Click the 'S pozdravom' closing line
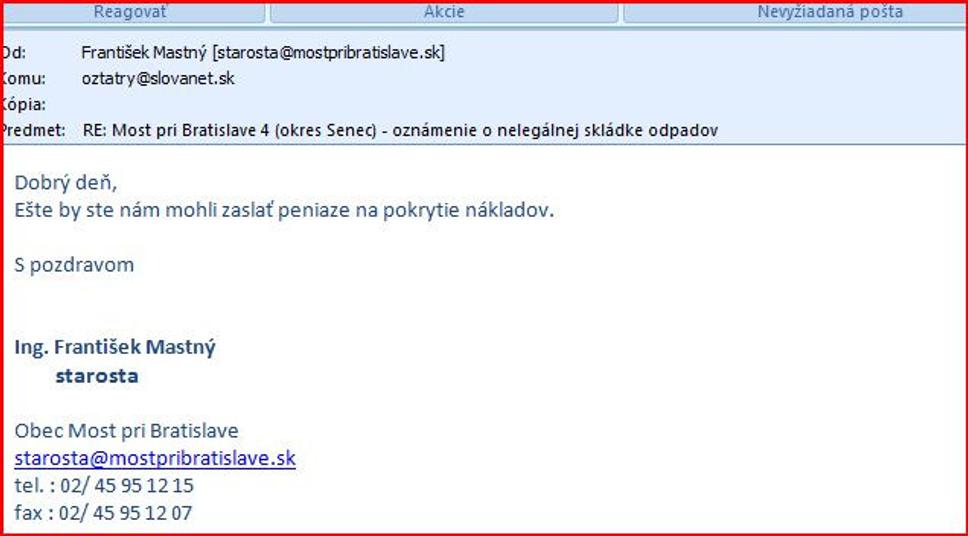 [x=74, y=265]
